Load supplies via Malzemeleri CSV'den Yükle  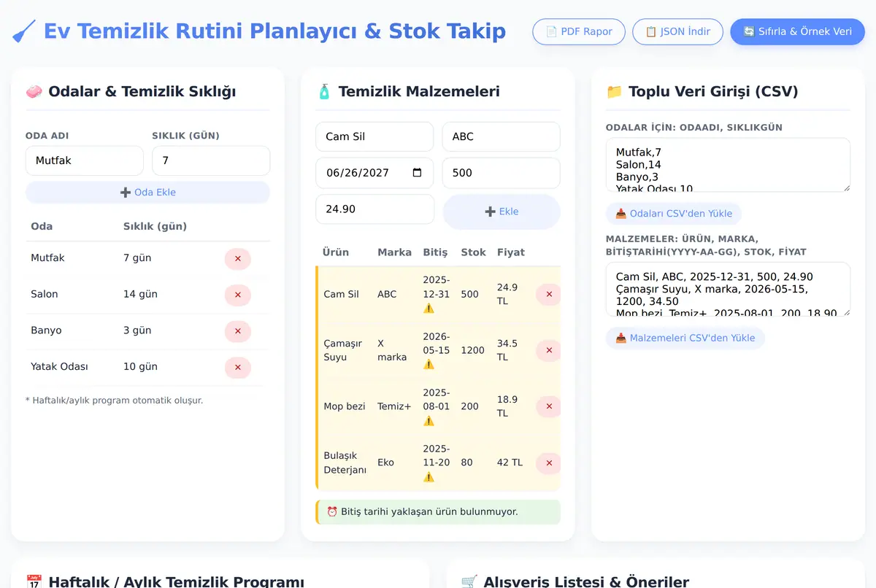pyautogui.click(x=685, y=339)
